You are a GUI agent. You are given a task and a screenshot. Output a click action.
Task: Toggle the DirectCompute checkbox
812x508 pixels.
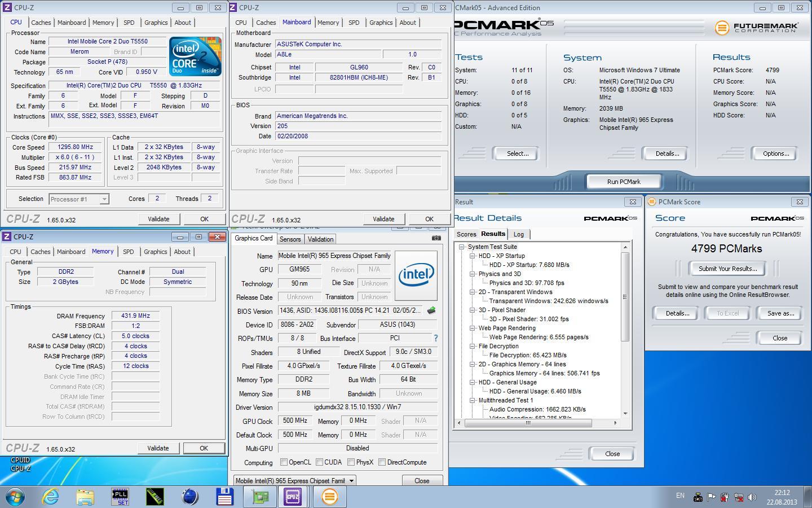click(382, 462)
